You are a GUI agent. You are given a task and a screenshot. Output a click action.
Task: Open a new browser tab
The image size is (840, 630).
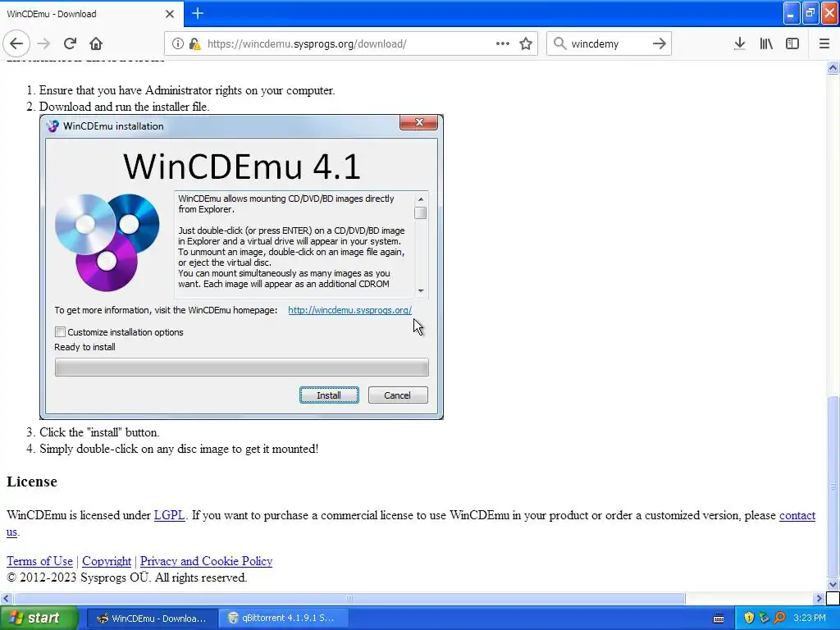[198, 13]
